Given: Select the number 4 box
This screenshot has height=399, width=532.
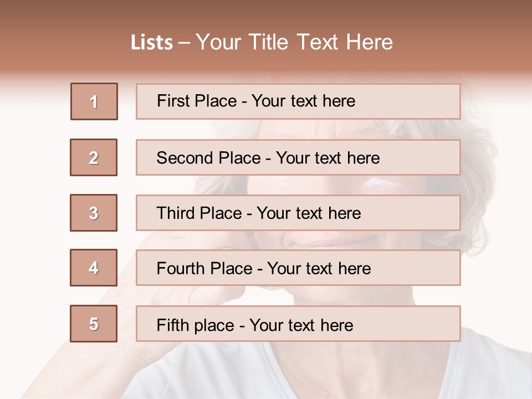Looking at the screenshot, I should [94, 268].
